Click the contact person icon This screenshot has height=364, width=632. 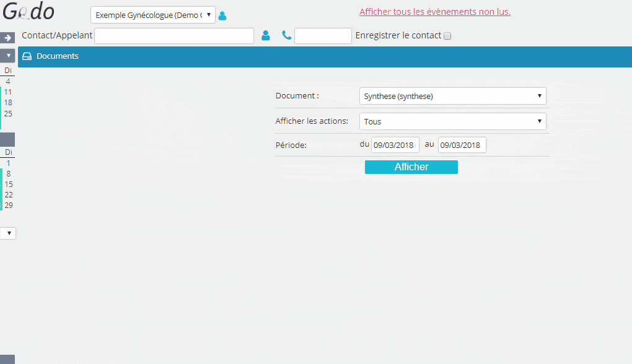coord(266,35)
